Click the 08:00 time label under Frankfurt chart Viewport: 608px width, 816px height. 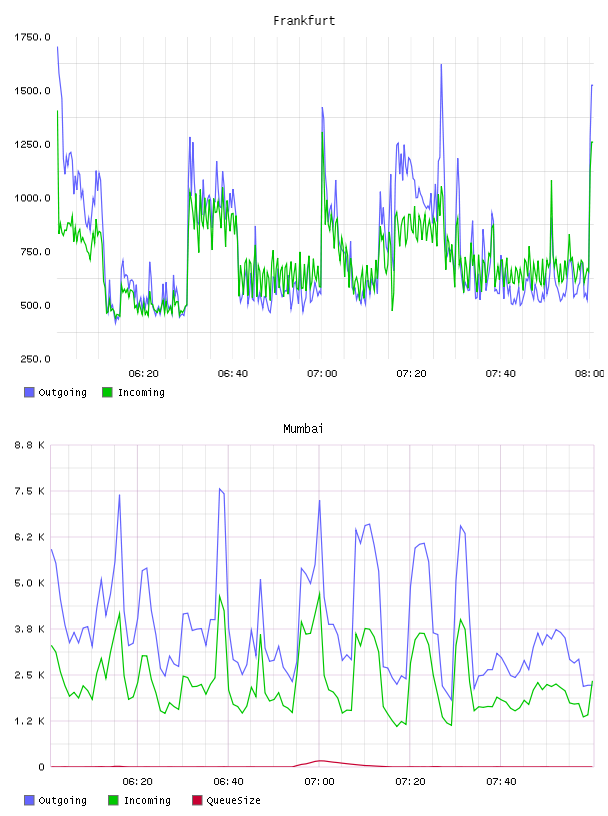point(589,373)
